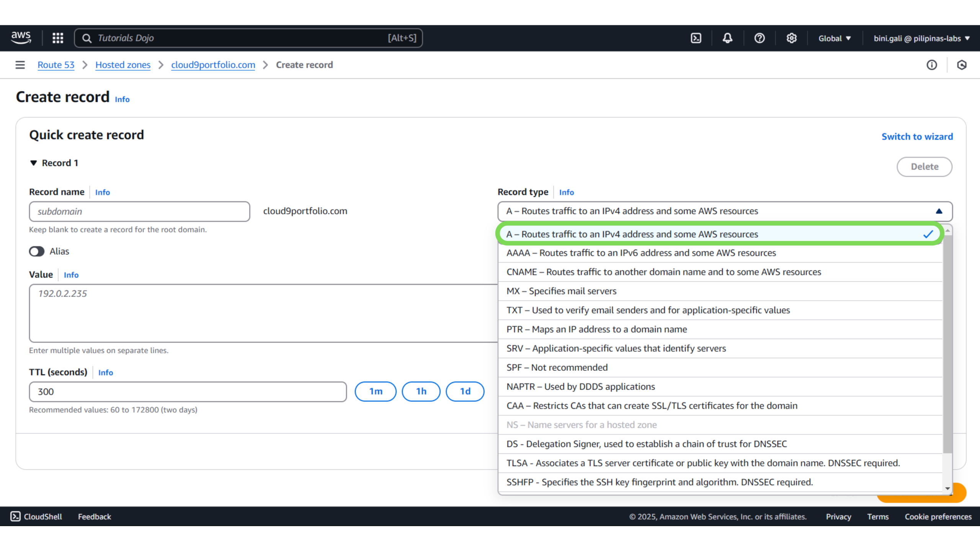980x551 pixels.
Task: Open the notifications bell
Action: point(727,38)
